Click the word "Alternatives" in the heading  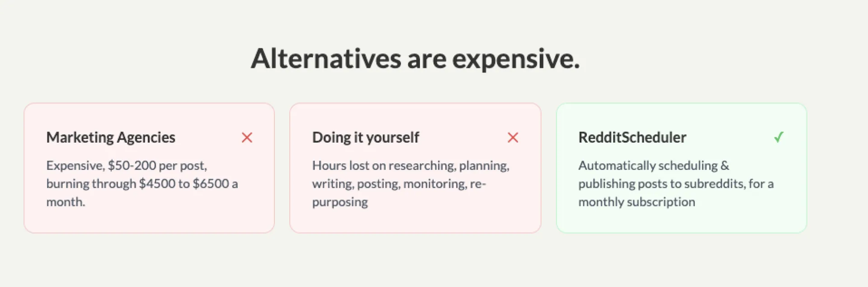pos(326,59)
